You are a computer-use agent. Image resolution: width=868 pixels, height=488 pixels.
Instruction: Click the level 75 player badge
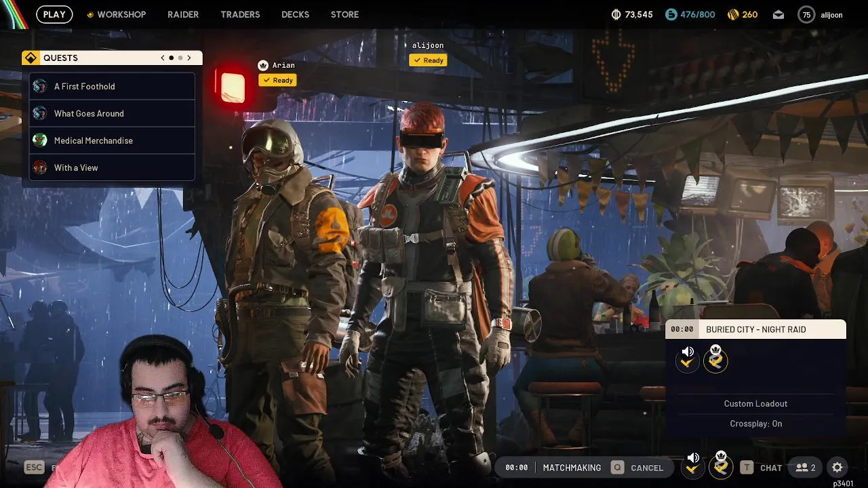point(806,14)
